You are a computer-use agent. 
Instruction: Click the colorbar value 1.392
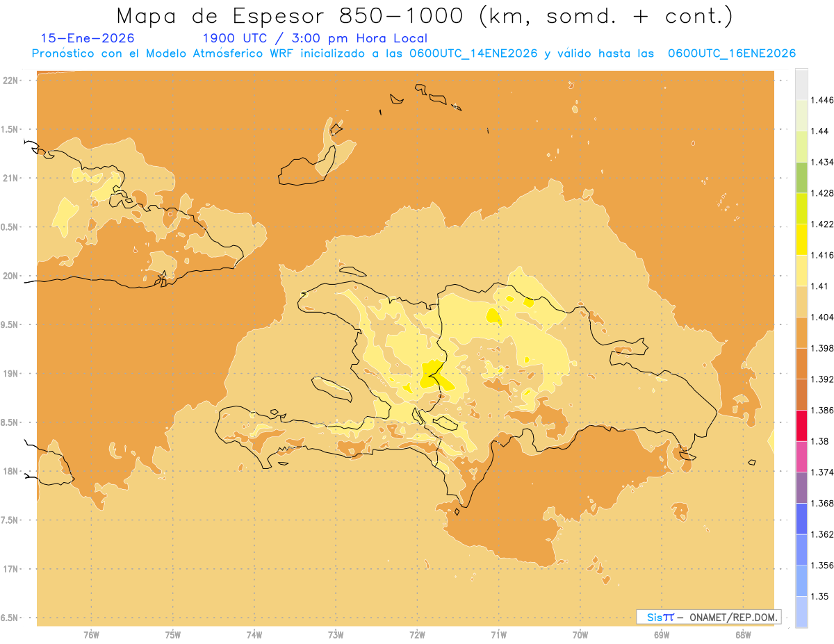coord(821,379)
